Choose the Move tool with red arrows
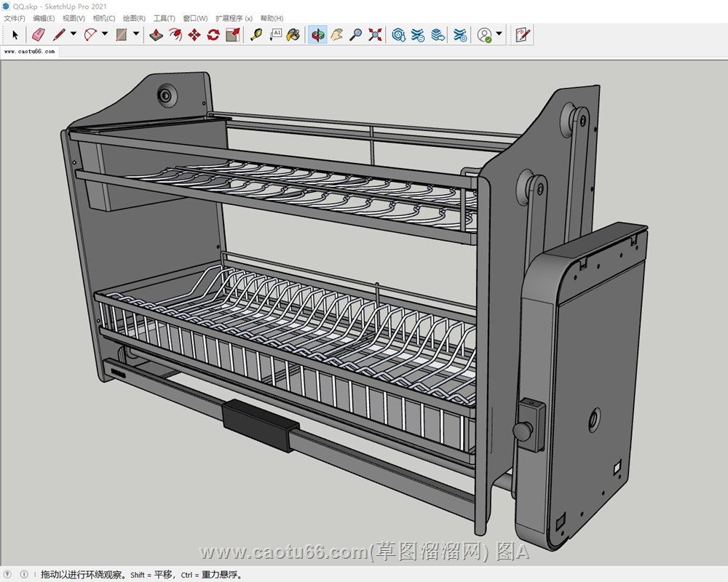 click(194, 34)
